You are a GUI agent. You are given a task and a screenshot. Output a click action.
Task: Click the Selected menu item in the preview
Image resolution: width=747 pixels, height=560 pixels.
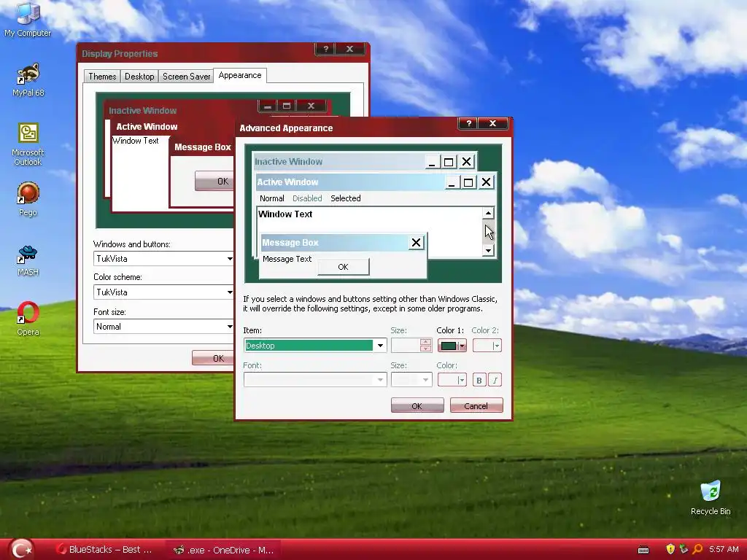(x=345, y=198)
